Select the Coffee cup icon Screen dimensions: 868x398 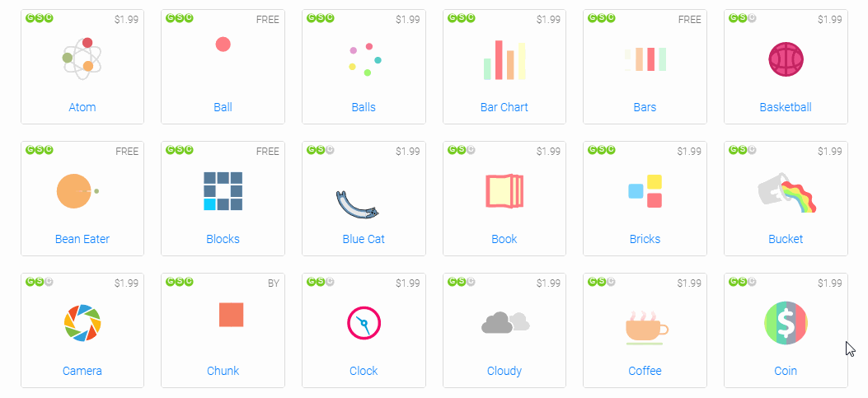646,328
